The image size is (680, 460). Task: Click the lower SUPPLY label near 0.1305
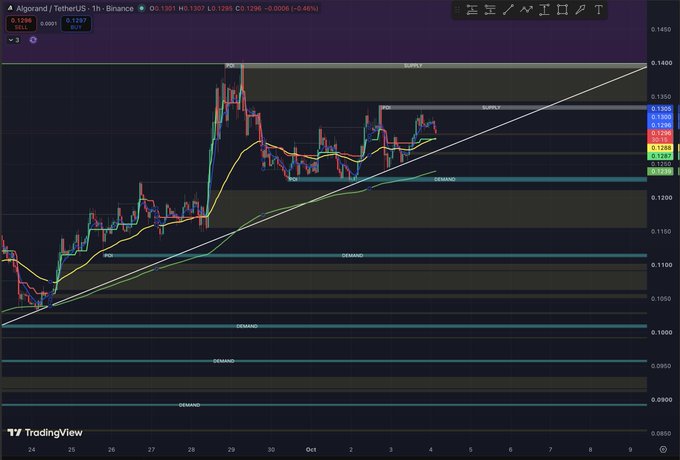coord(491,107)
